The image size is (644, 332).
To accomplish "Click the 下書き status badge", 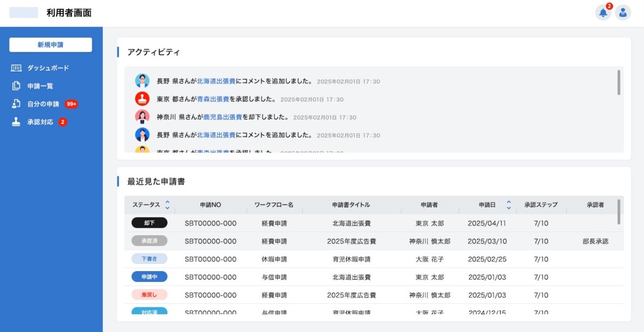I will coord(149,259).
